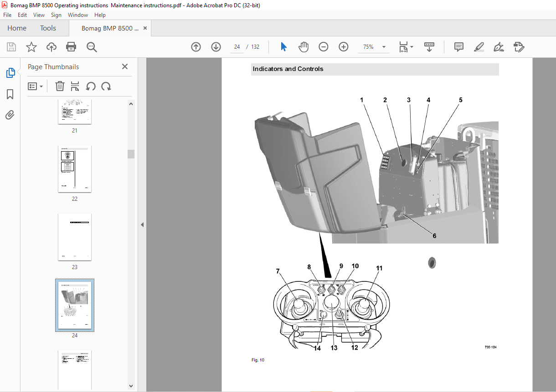Open the Window menu
556x392 pixels.
point(78,15)
